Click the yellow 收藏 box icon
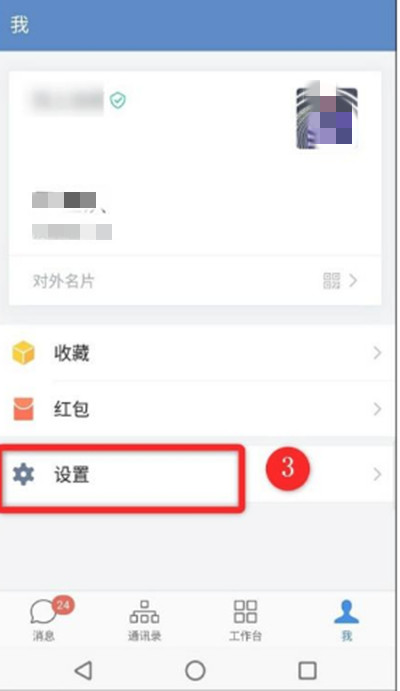The image size is (400, 691). click(23, 353)
